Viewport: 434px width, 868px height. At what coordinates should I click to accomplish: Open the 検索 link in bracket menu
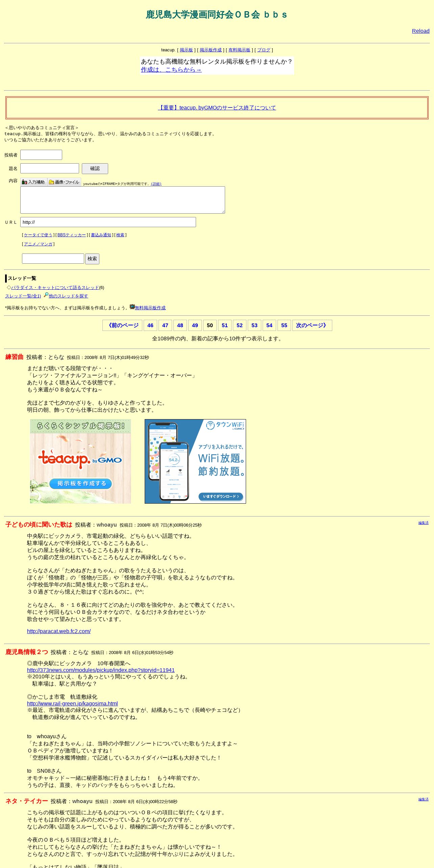[120, 235]
